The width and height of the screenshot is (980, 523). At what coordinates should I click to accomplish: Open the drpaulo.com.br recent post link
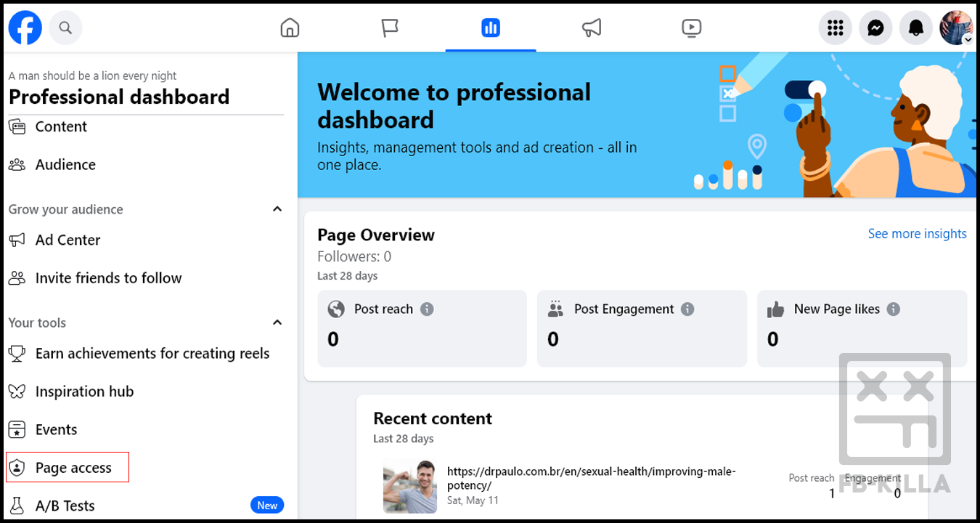tap(591, 478)
